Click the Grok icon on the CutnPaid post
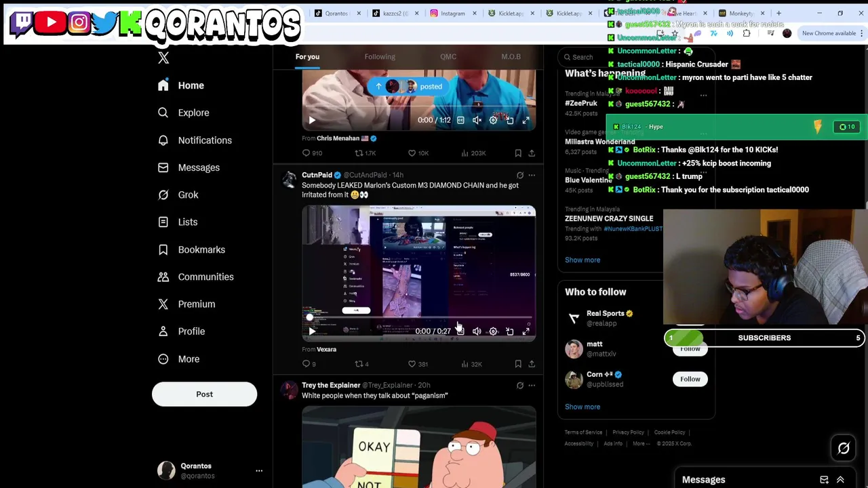The width and height of the screenshot is (868, 488). (x=520, y=175)
